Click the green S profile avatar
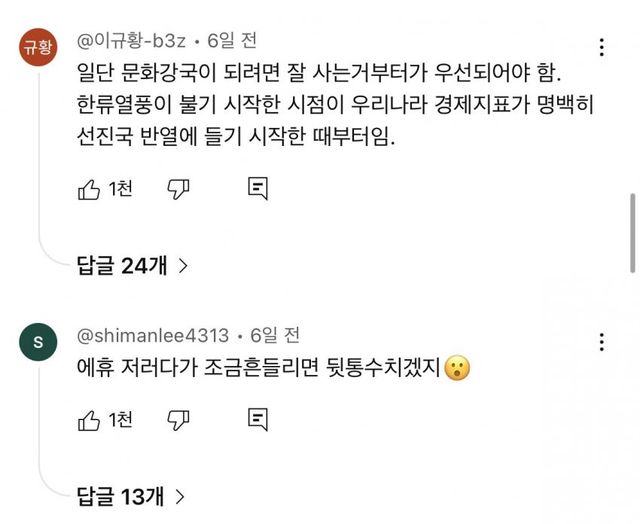Viewport: 640px width, 524px height. pyautogui.click(x=39, y=341)
